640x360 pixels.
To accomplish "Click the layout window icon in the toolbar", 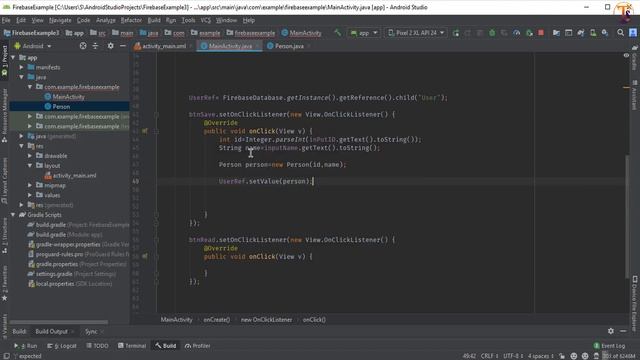I will (x=568, y=33).
